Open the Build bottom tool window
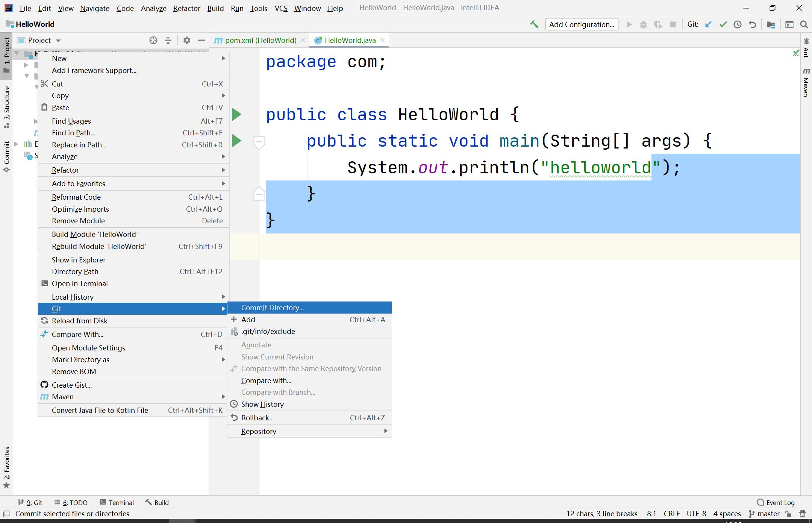Image resolution: width=812 pixels, height=523 pixels. point(157,502)
